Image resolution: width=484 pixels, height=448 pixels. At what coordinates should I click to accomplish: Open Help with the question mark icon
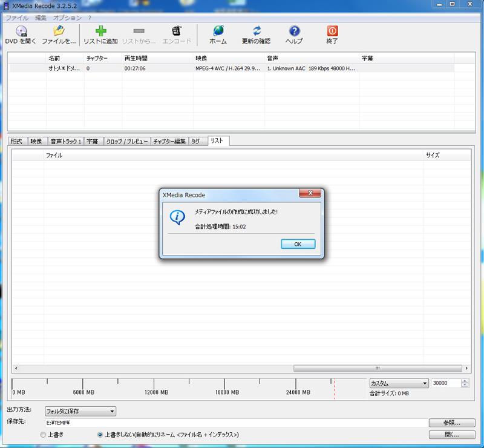294,35
